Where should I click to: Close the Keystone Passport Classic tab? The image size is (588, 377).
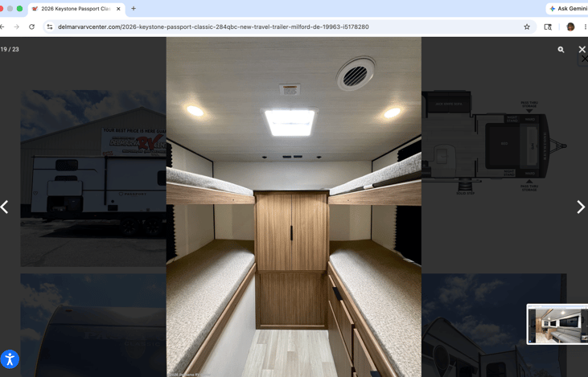[118, 9]
